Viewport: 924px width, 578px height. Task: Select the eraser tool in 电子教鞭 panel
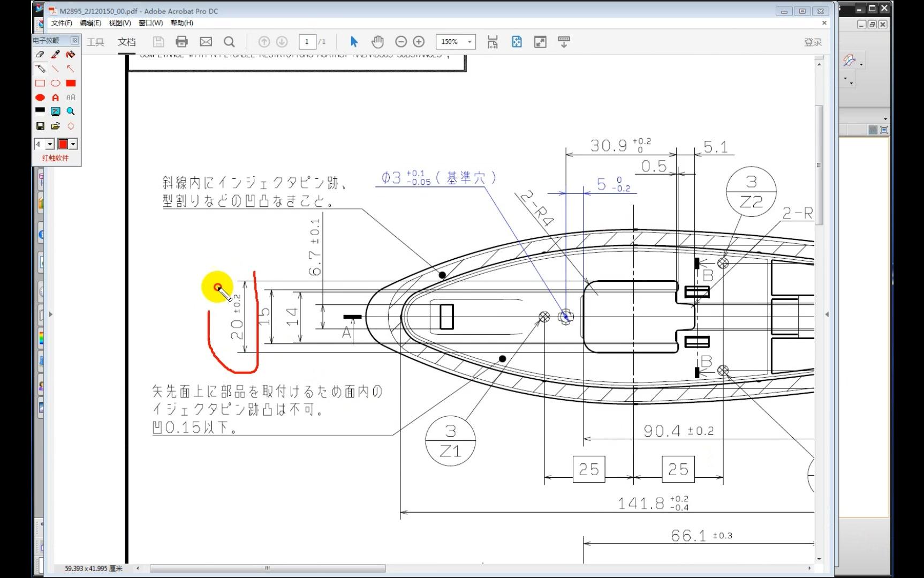[40, 54]
